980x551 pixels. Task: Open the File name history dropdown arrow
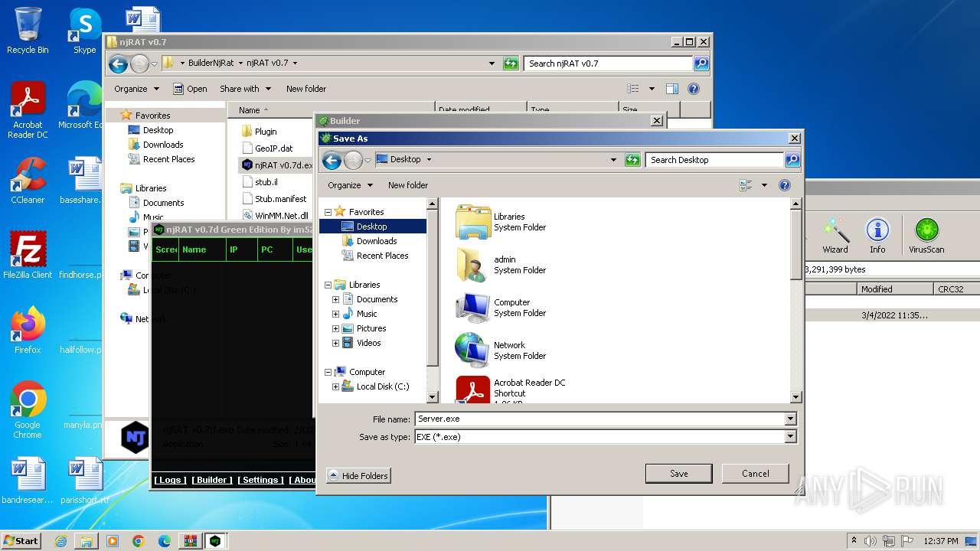(790, 419)
